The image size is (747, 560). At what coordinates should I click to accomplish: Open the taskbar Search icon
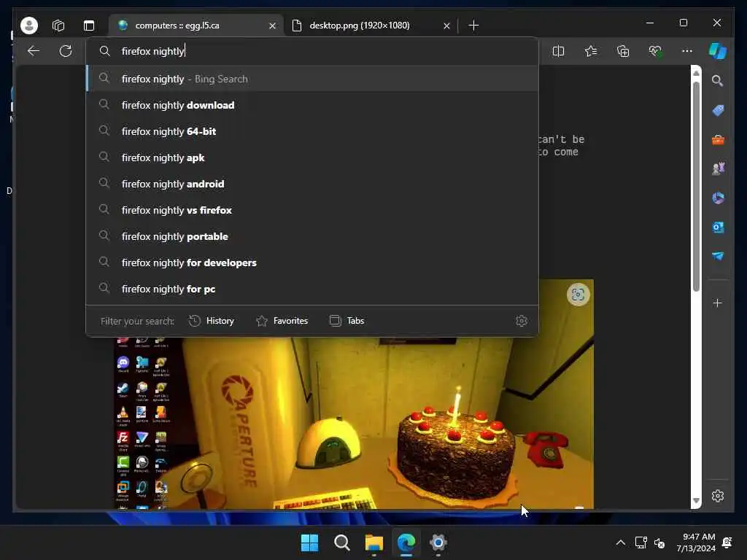point(341,542)
